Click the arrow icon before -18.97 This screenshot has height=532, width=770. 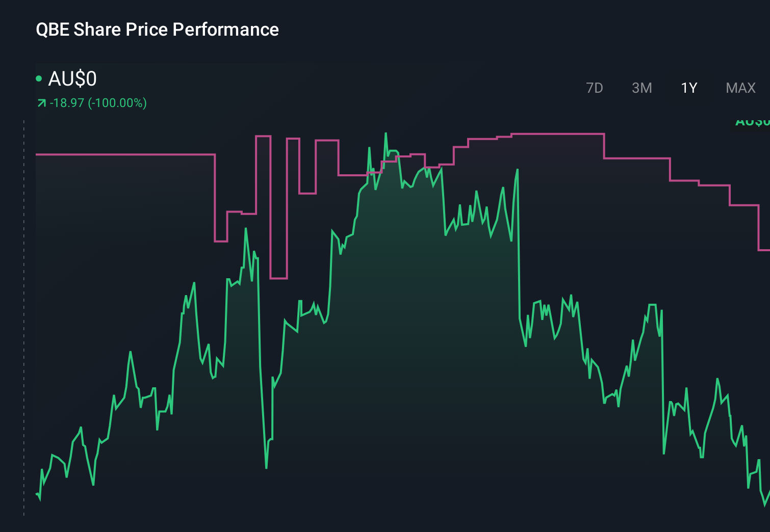(x=41, y=103)
